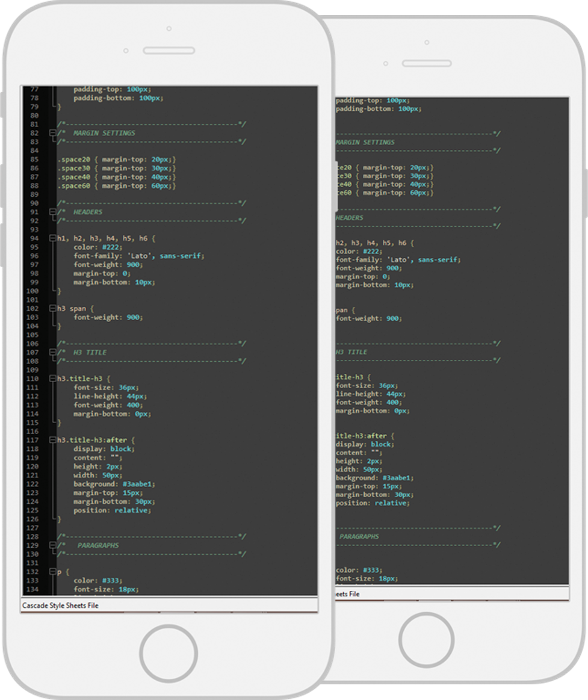Collapse fold marker at line 91 HEADERS comment
Viewport: 588px width, 700px height.
[x=53, y=212]
